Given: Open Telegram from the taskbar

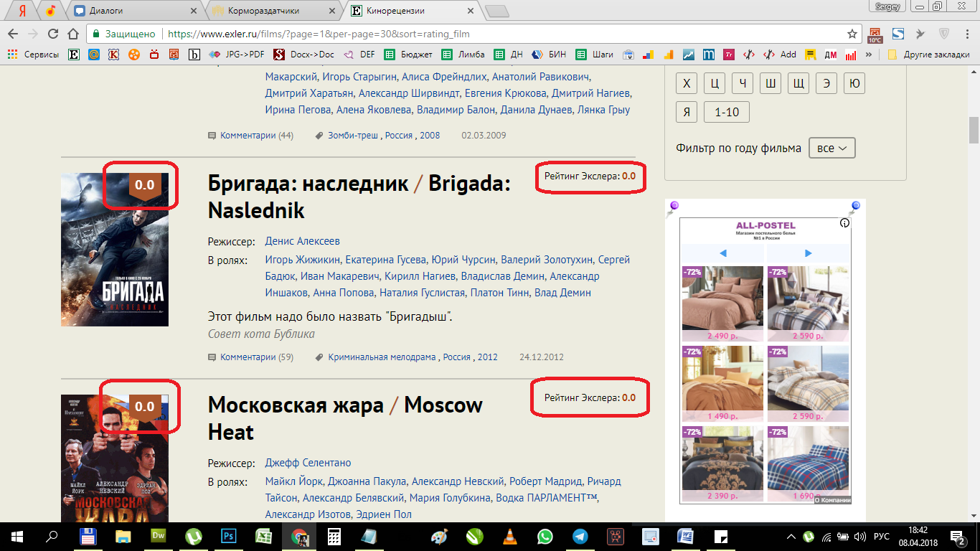Looking at the screenshot, I should click(x=580, y=536).
